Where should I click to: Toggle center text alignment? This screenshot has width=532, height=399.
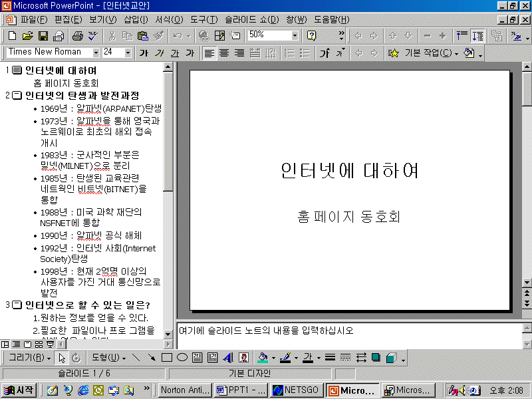click(x=224, y=53)
